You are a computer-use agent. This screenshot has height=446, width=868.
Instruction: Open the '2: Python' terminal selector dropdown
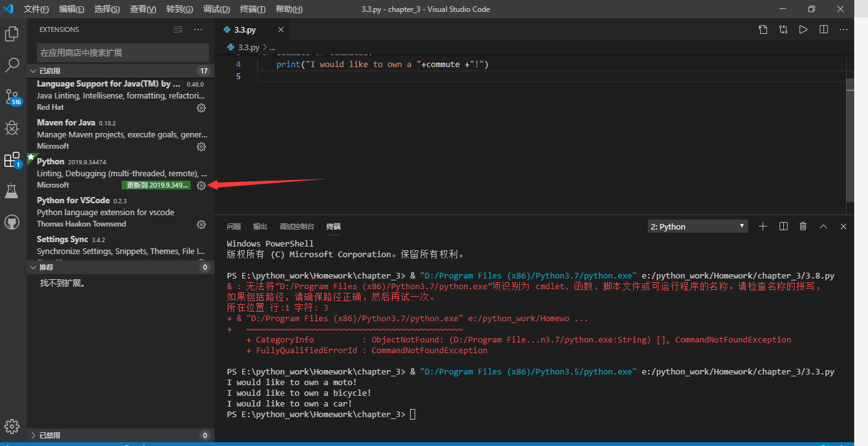click(x=697, y=226)
